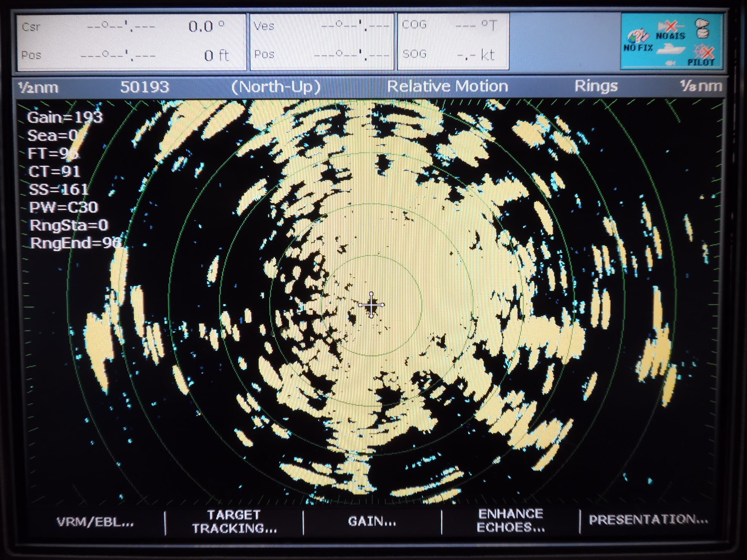Screen dimensions: 747x560
Task: Click the Relative Motion mode label
Action: click(447, 86)
